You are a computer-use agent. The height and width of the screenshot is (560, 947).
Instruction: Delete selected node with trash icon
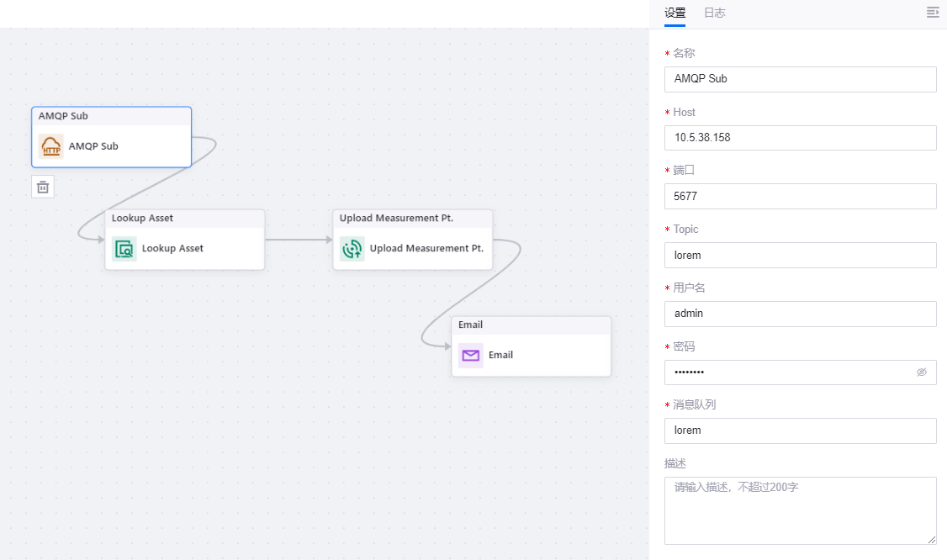tap(43, 187)
